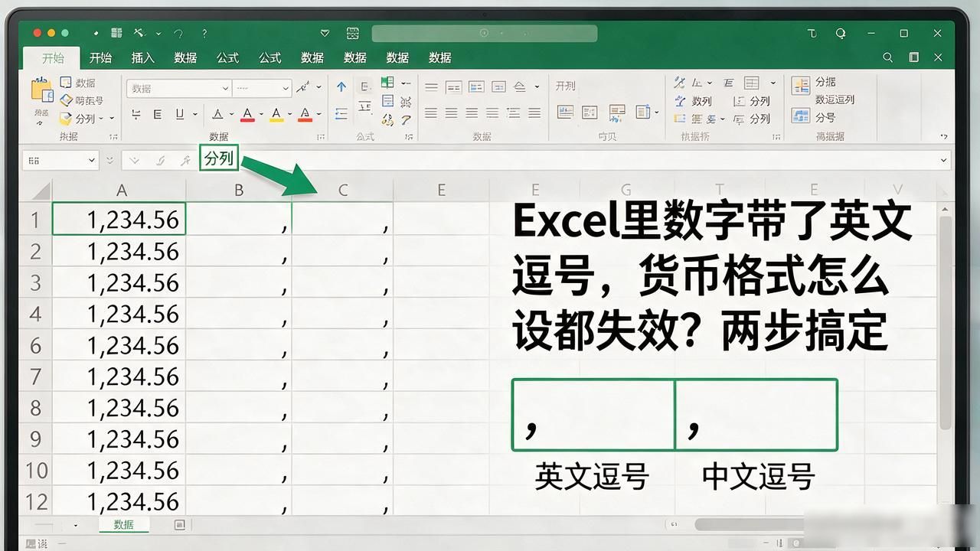980x551 pixels.
Task: Click the vertical scrollbar on the right
Action: 946,321
